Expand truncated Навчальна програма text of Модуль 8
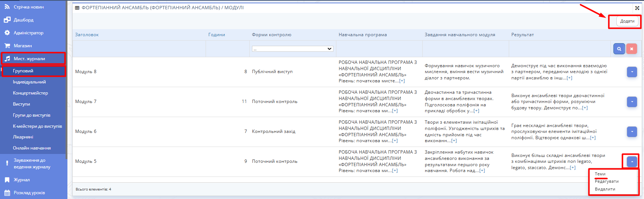 (x=402, y=81)
